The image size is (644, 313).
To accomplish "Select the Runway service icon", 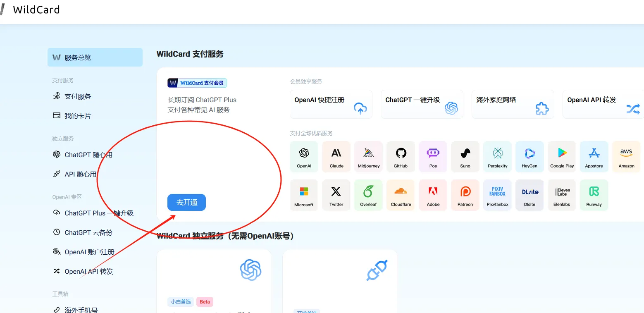I will coord(594,195).
